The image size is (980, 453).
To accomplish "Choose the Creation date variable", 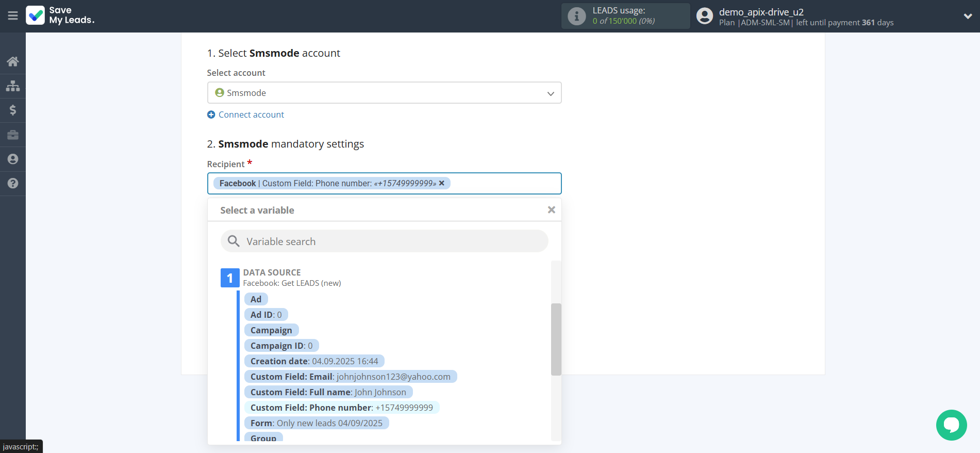I will coord(314,361).
